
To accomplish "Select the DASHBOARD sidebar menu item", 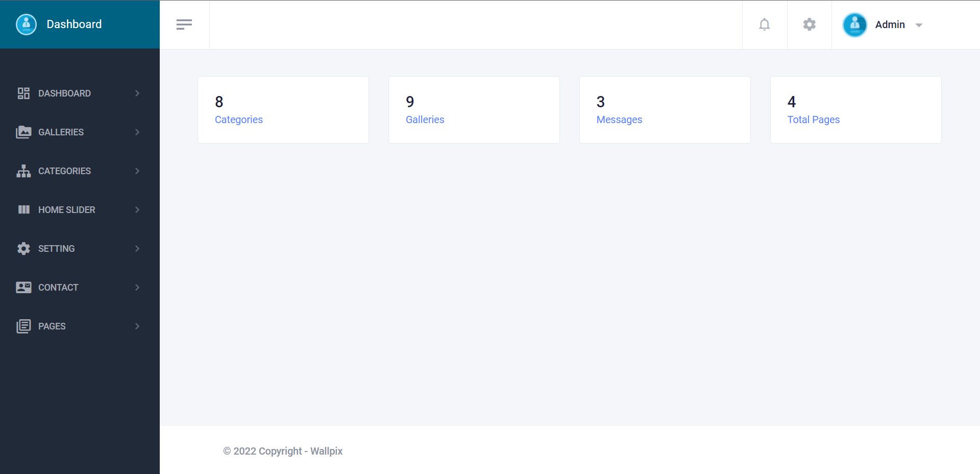I will tap(64, 93).
